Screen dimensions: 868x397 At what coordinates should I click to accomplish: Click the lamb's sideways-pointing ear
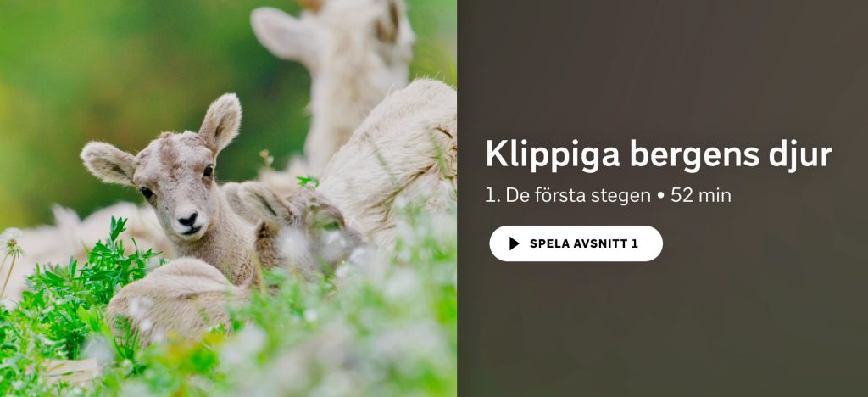(108, 162)
